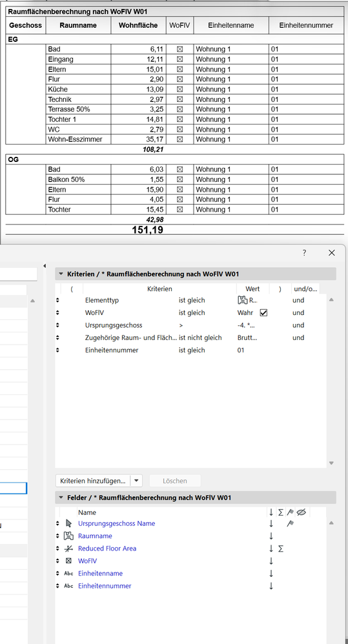The image size is (348, 644).
Task: Click the sort arrow for Einheitennummer field
Action: (271, 586)
